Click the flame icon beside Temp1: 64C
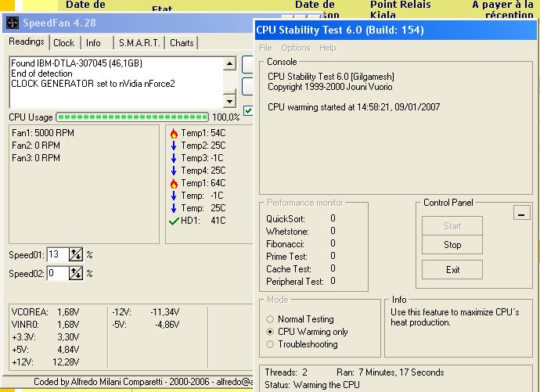 174,183
